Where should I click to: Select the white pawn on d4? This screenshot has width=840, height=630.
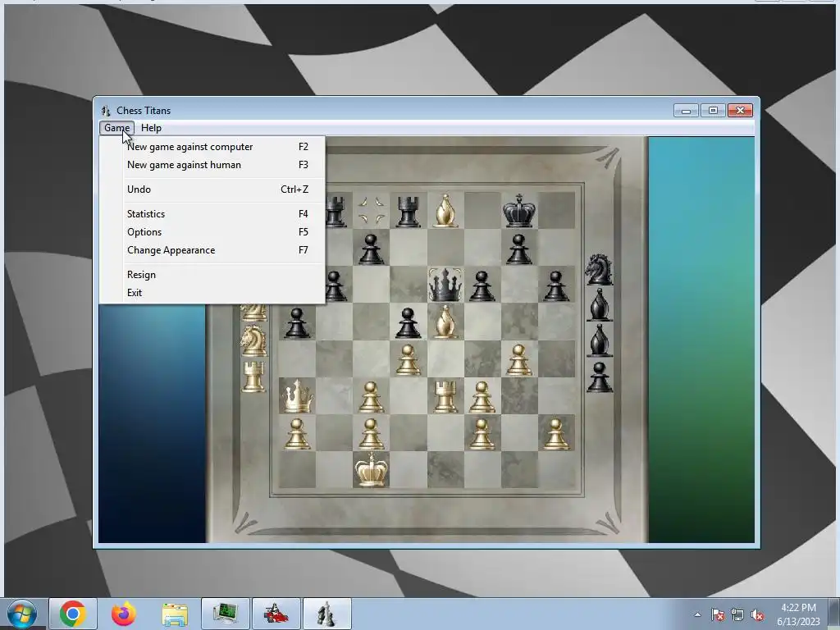[409, 359]
